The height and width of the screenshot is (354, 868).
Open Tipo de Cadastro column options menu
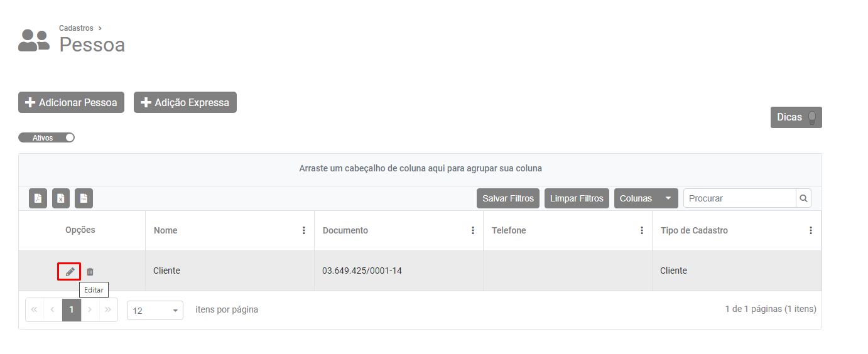[x=811, y=230]
